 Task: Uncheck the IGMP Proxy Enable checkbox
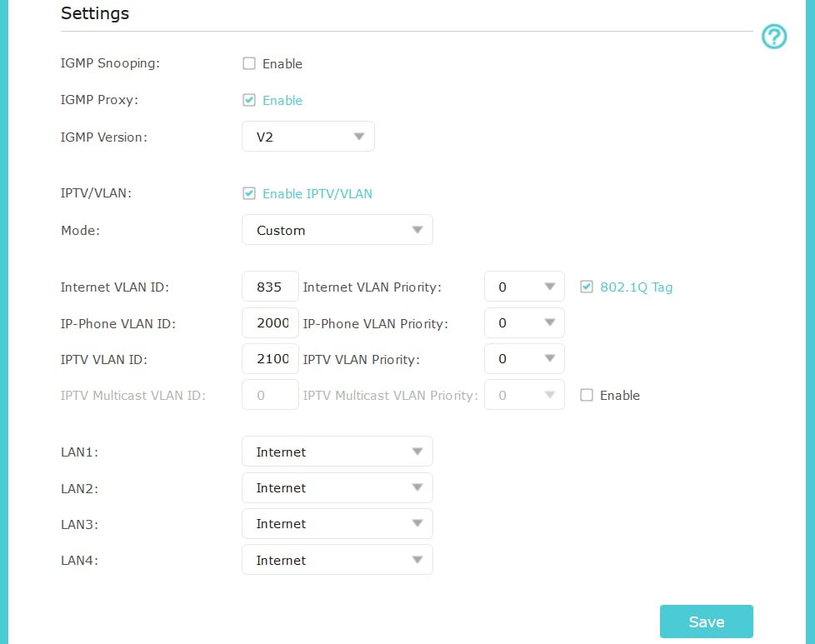(x=249, y=100)
